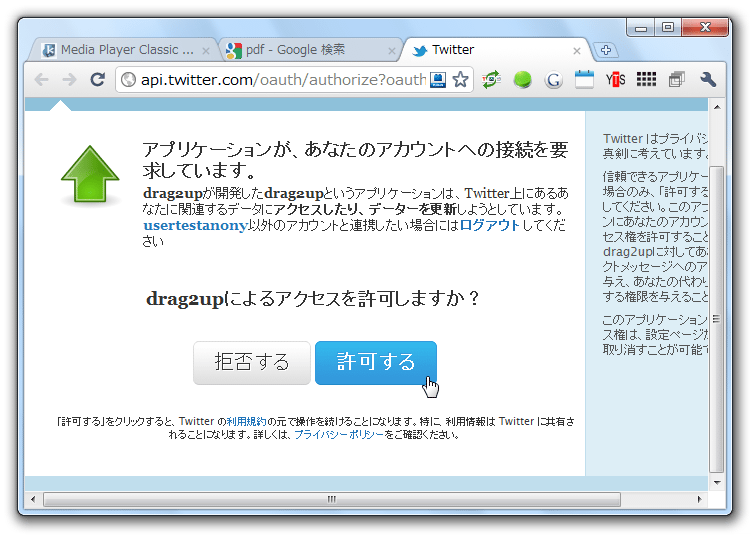Open the usertestanony account link
Screen dimensions: 755x538
click(195, 225)
